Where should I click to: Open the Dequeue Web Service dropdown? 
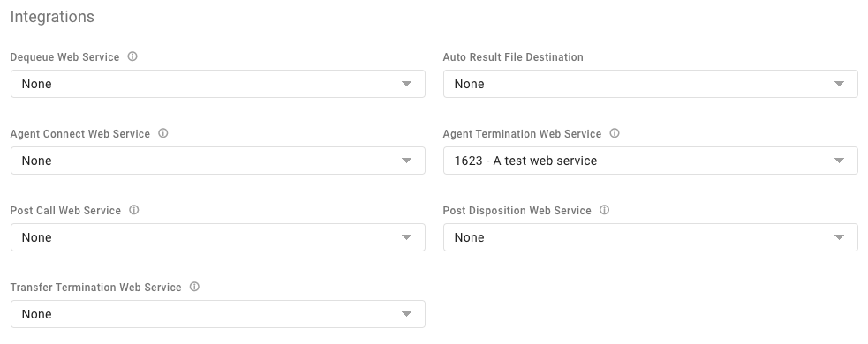pyautogui.click(x=218, y=84)
